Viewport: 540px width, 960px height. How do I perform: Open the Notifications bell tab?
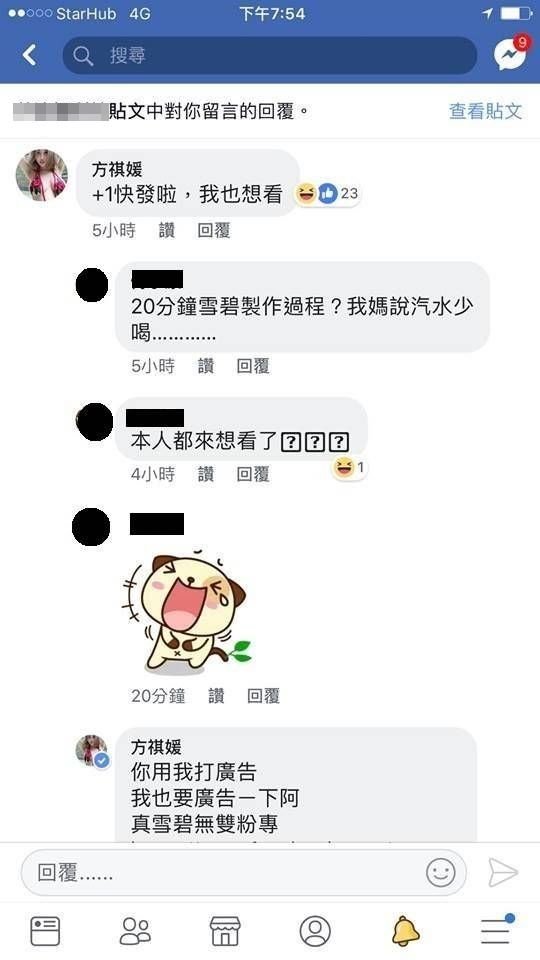[x=405, y=931]
